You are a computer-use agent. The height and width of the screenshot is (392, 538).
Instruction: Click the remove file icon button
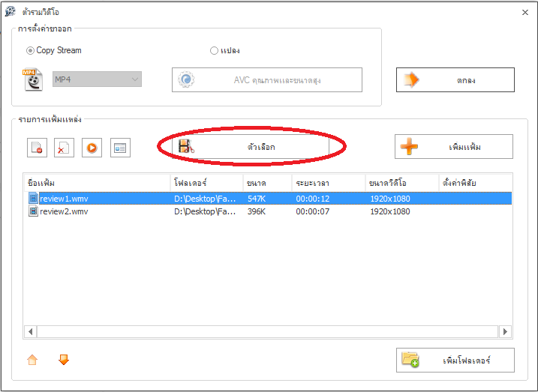pyautogui.click(x=37, y=148)
